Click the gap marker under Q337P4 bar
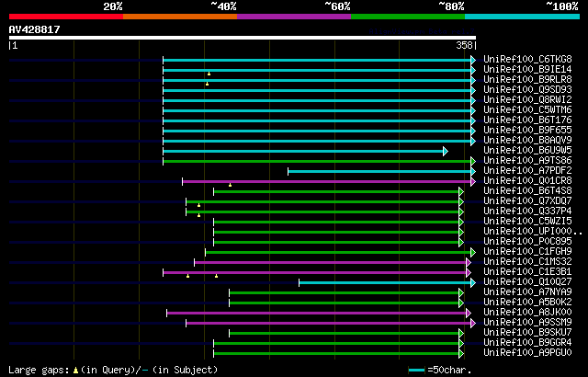588x377 pixels. coord(198,216)
